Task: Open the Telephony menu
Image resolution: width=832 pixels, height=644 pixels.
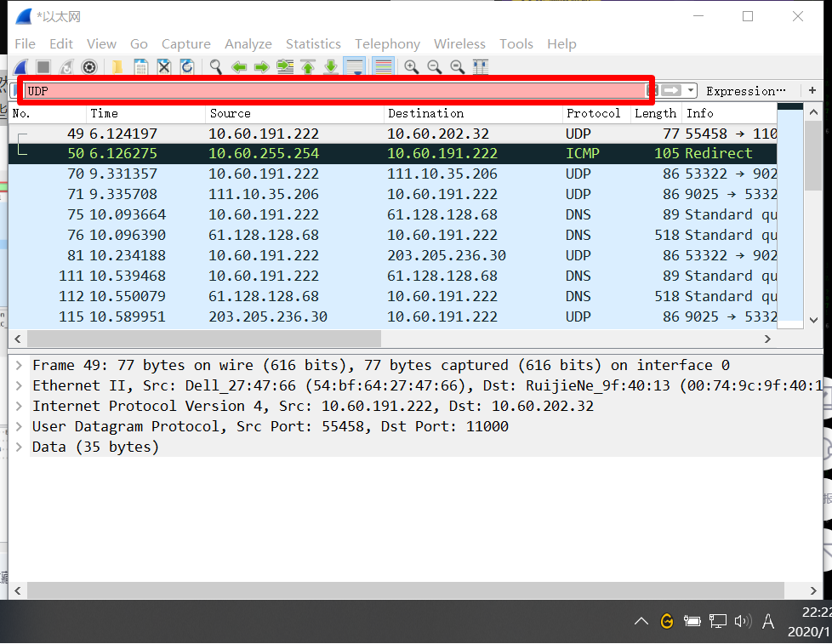Action: [387, 44]
